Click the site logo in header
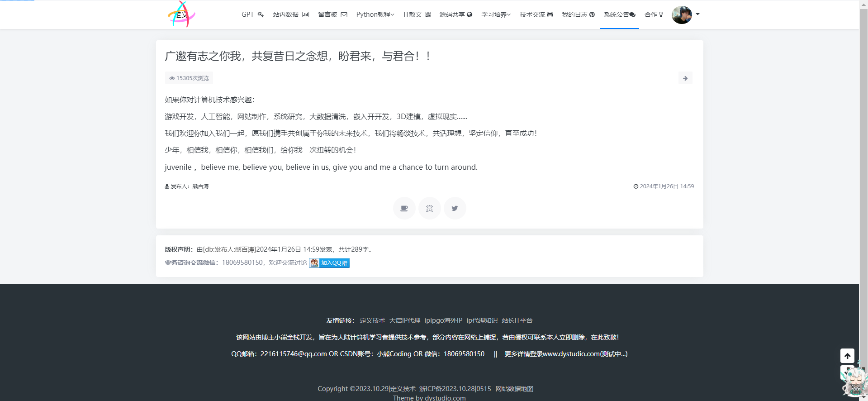 click(x=181, y=14)
